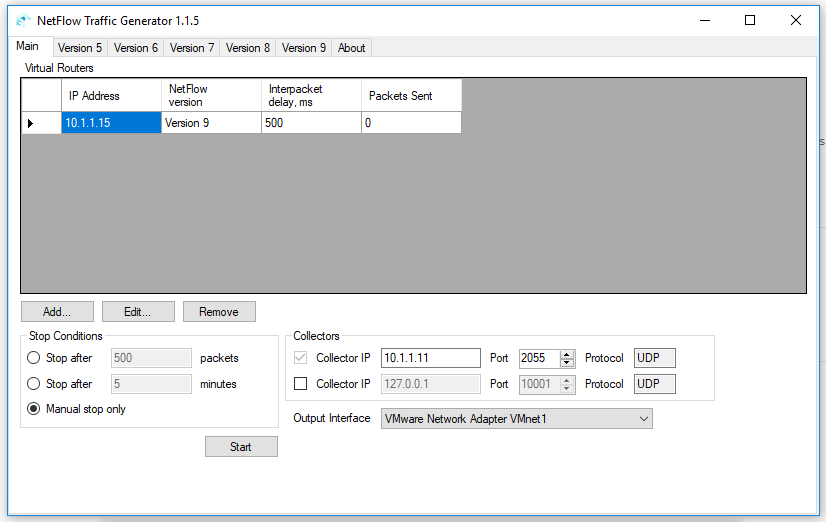Select the IP Address cell 10.1.1.15

(111, 123)
